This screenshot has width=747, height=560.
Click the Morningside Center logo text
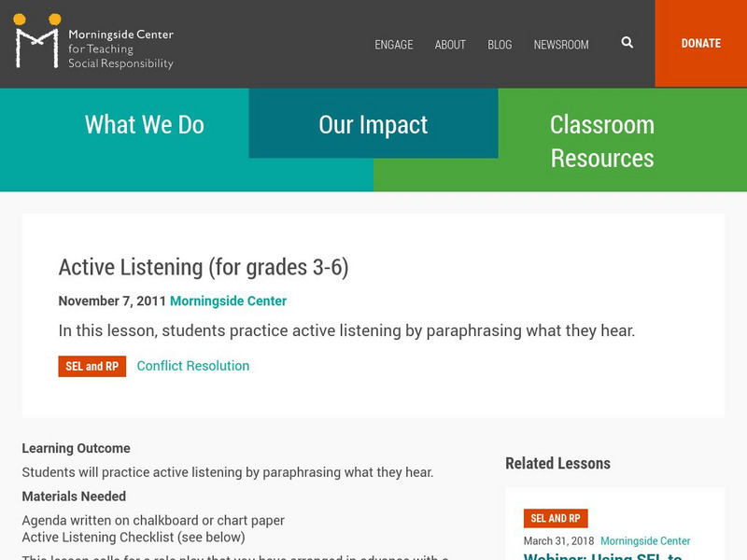click(x=120, y=49)
